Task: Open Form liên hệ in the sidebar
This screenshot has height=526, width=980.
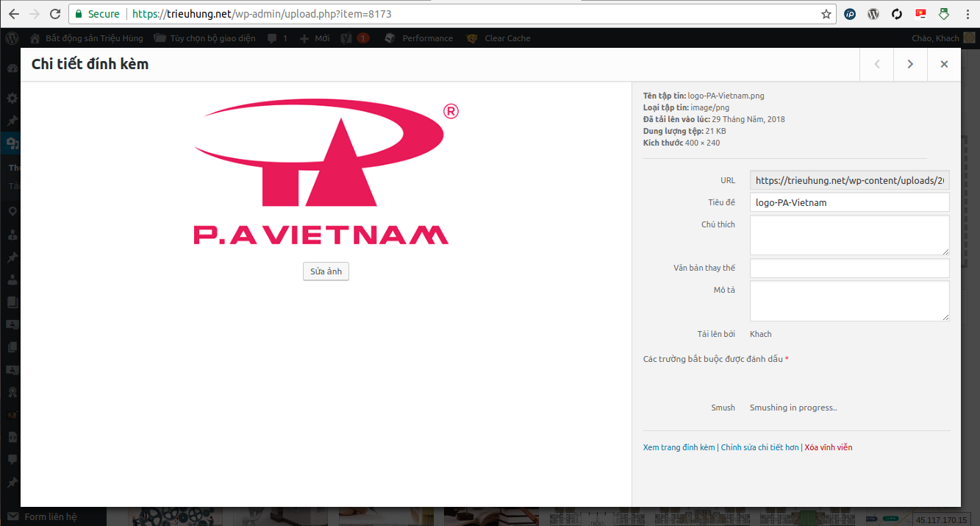Action: (x=43, y=516)
